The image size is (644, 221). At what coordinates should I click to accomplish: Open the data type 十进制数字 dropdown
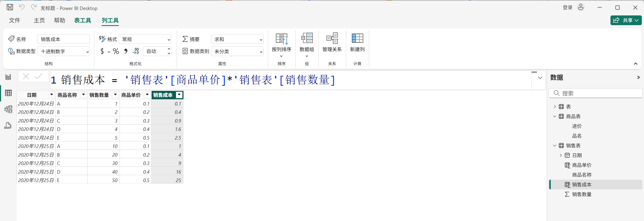click(x=64, y=51)
